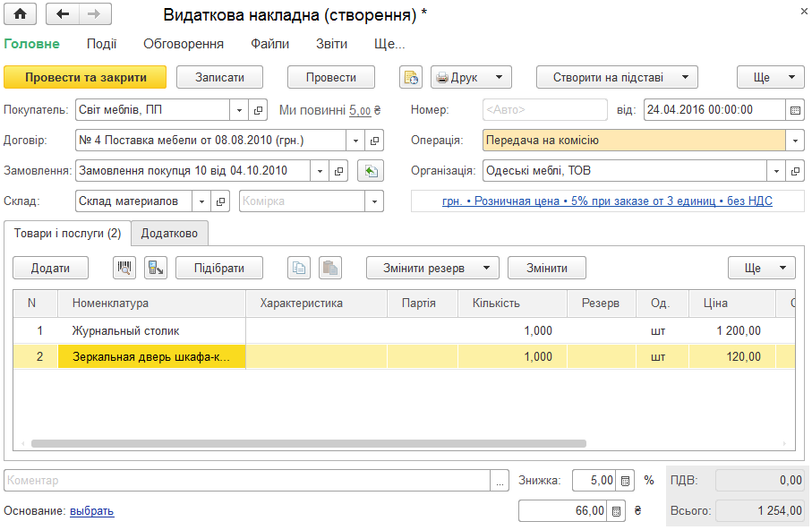The height and width of the screenshot is (530, 812).
Task: Focus the Коментар input field
Action: pyautogui.click(x=246, y=481)
